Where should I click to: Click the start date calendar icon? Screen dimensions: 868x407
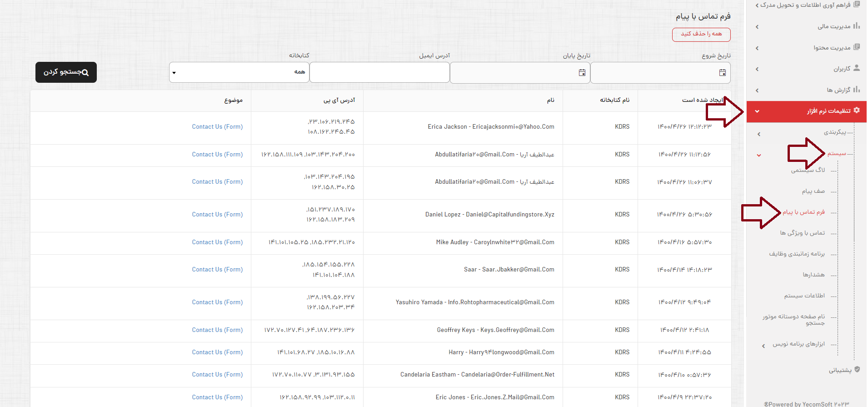click(722, 73)
